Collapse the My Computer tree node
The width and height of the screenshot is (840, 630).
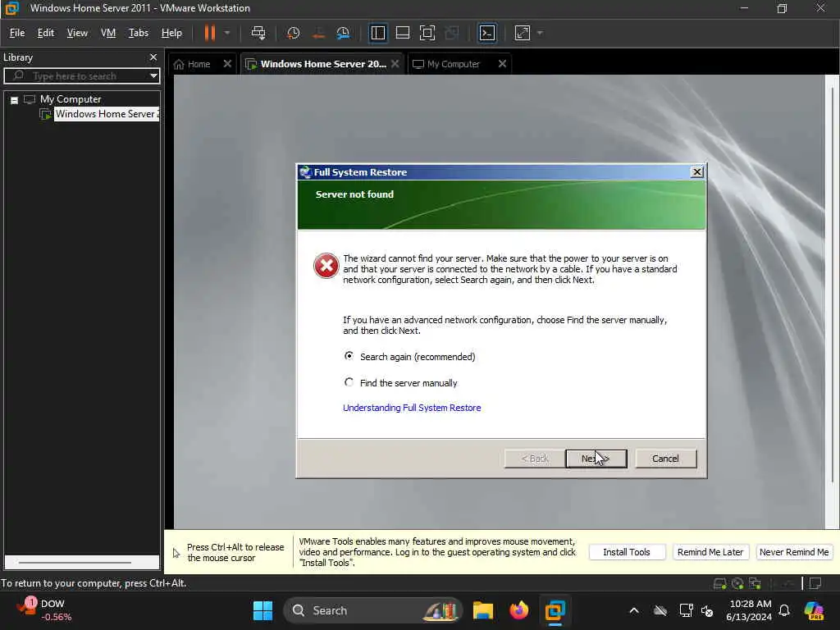tap(15, 99)
